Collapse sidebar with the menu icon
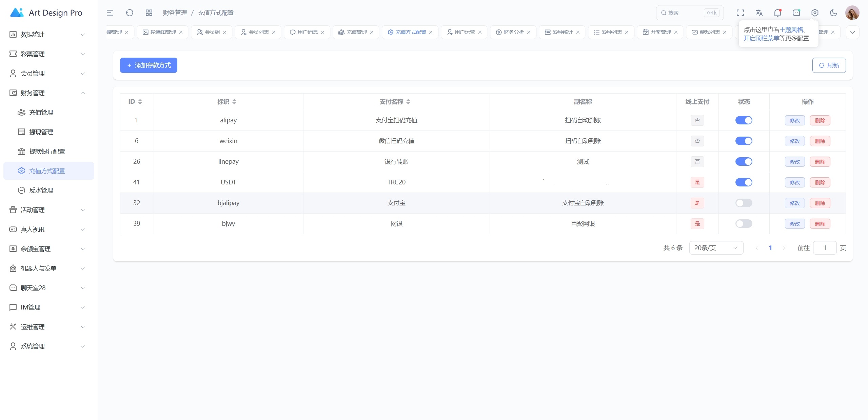The width and height of the screenshot is (868, 420). tap(110, 13)
